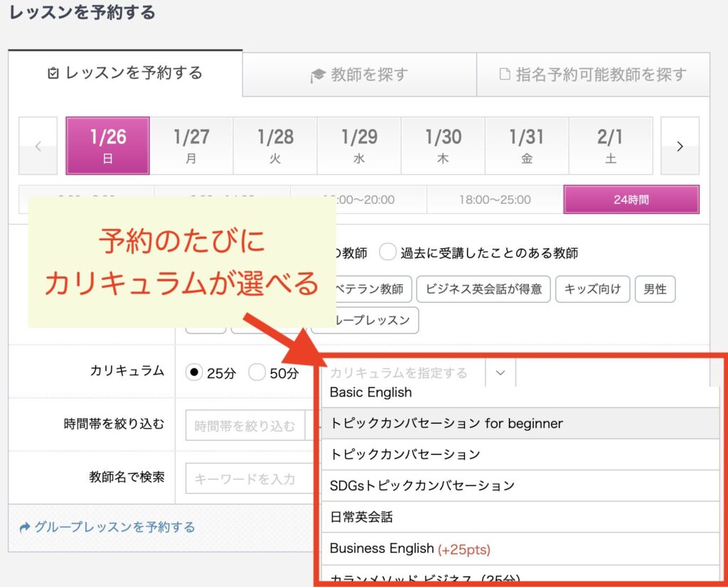728x587 pixels.
Task: Choose Business English from curriculum list
Action: pyautogui.click(x=382, y=549)
